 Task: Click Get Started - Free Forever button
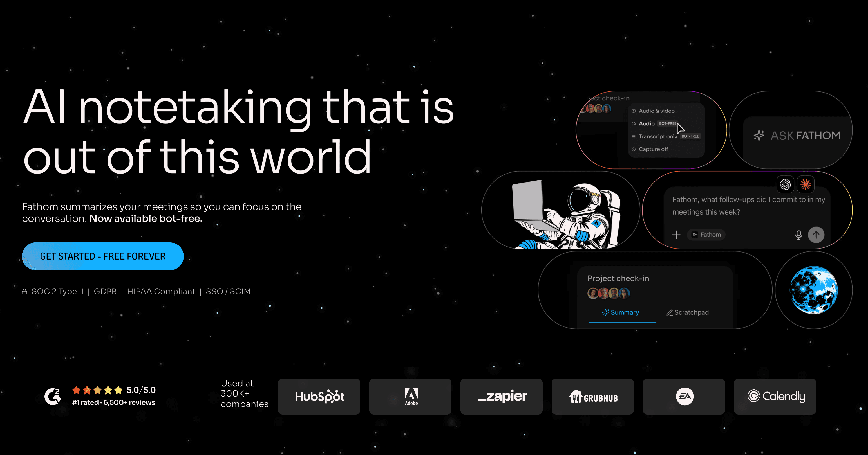pyautogui.click(x=103, y=256)
